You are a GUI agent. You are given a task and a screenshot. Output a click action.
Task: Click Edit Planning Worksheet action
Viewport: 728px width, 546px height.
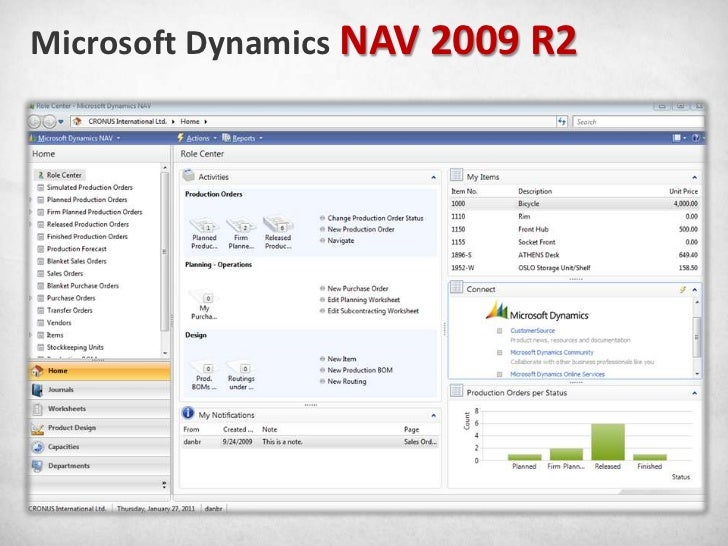coord(364,300)
